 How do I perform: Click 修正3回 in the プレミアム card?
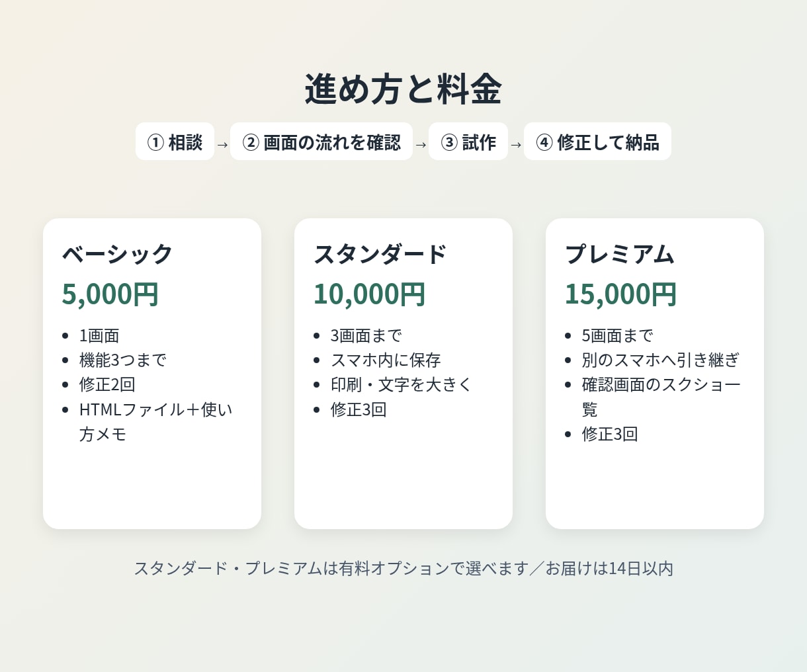click(x=610, y=435)
